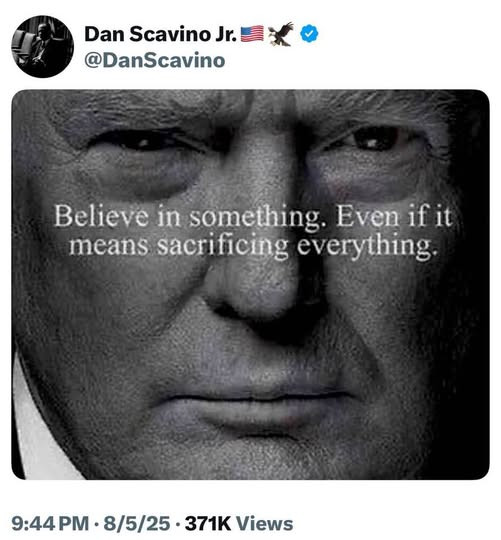Click the right-side eye in the photo
Screen dimensions: 501x540
[370, 139]
